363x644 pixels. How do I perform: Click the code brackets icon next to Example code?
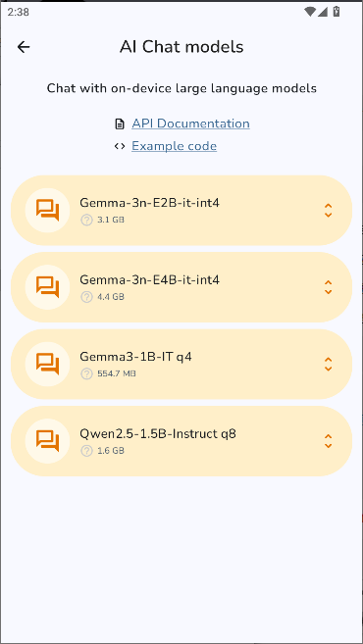coord(120,146)
